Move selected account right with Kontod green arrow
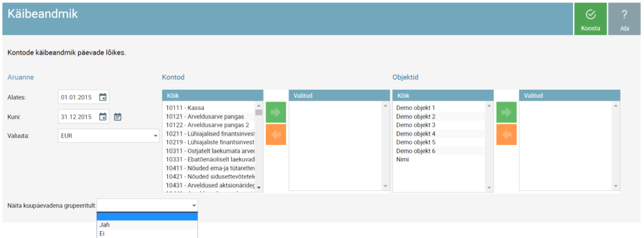The width and height of the screenshot is (644, 238). (x=276, y=113)
